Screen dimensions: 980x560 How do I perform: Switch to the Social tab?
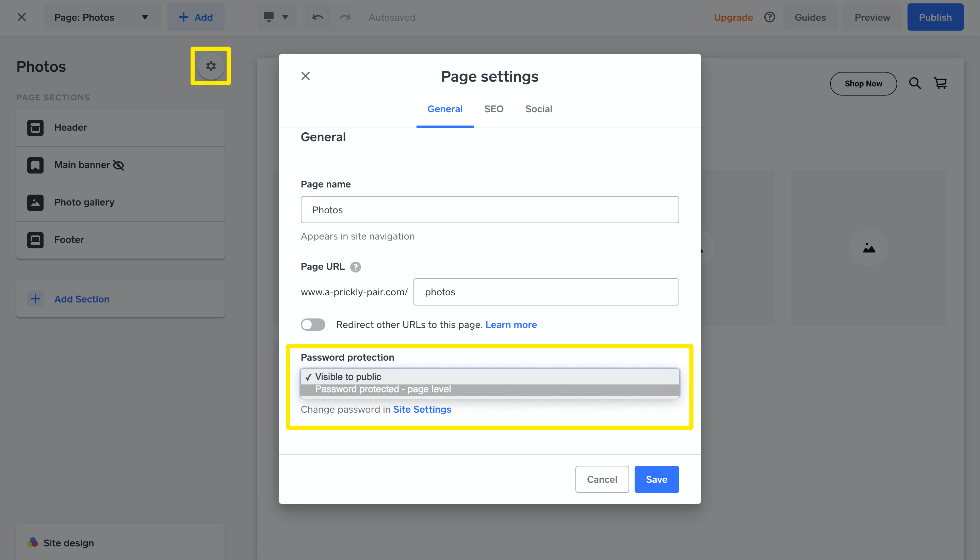point(538,109)
